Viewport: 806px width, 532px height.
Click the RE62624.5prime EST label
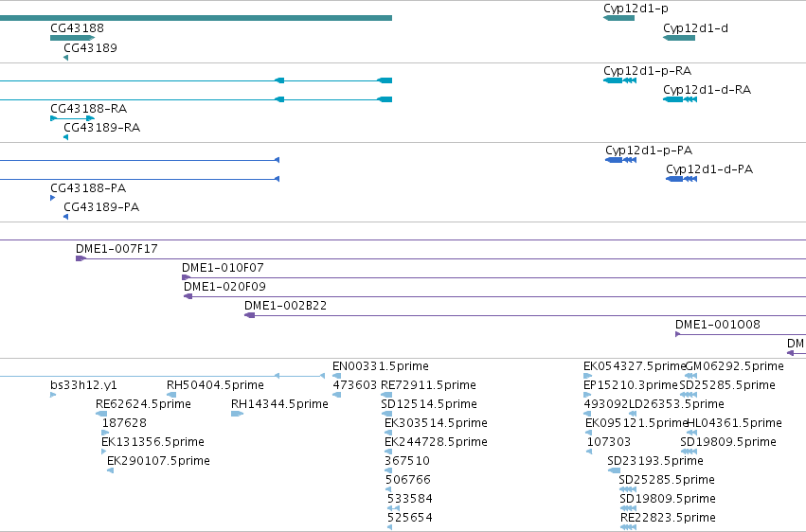click(x=143, y=404)
